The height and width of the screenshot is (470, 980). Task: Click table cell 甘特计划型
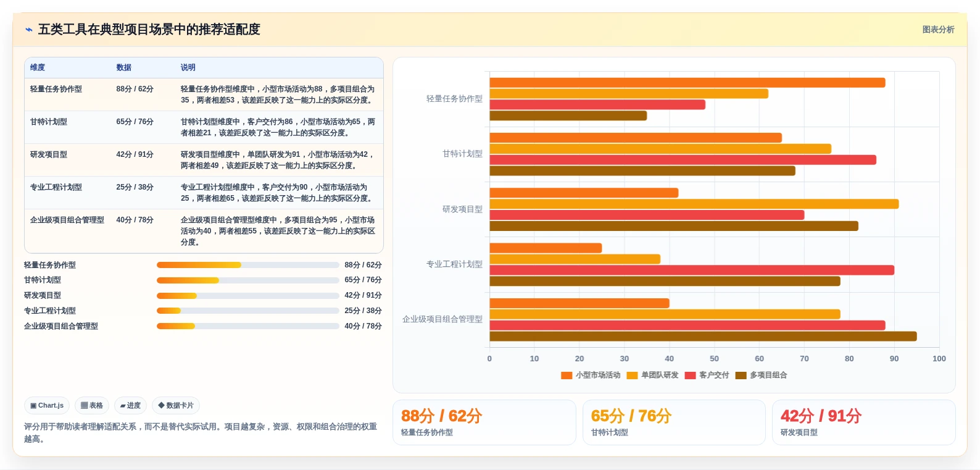pos(49,122)
